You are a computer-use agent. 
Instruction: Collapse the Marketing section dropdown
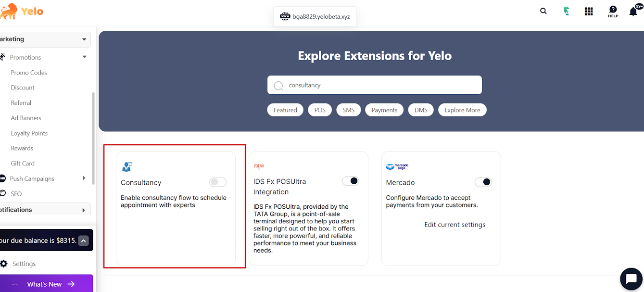84,39
